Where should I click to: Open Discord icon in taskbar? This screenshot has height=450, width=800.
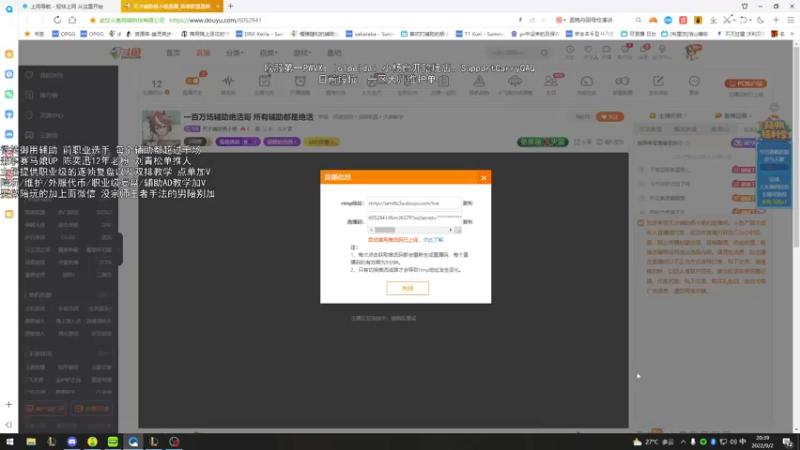72,441
